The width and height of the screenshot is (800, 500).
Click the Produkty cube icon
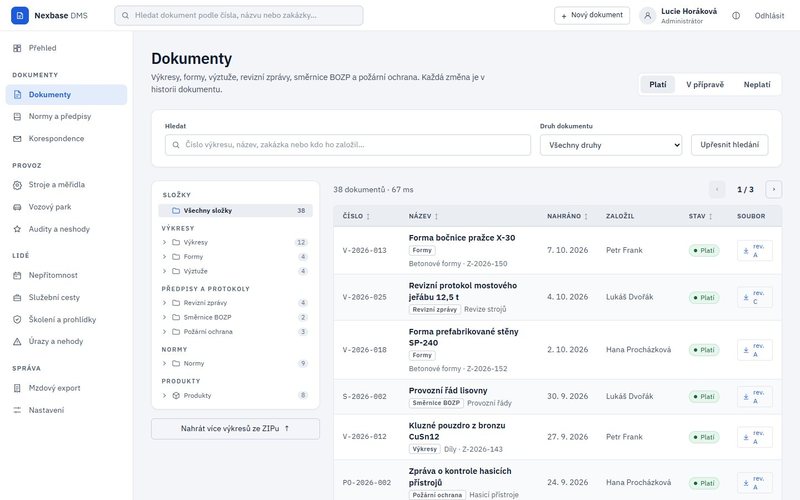click(176, 395)
